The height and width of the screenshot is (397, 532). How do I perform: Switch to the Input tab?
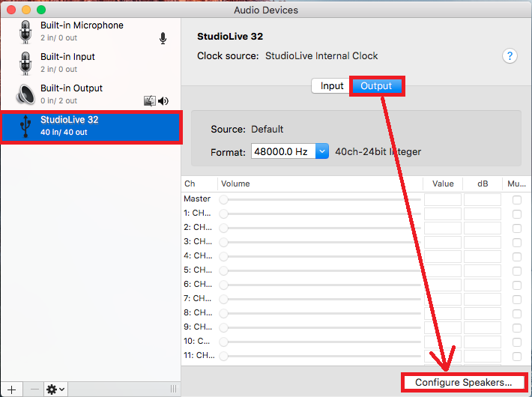point(332,86)
